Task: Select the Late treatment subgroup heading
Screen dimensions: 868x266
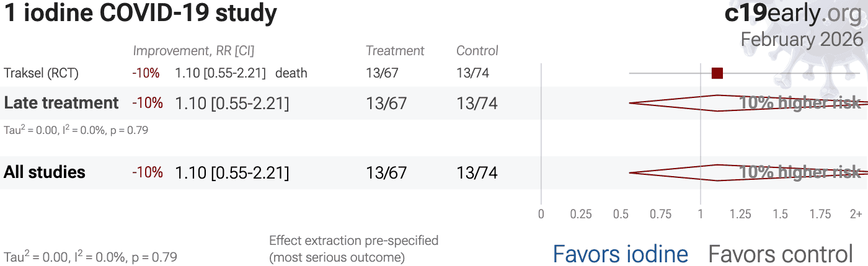Action: [61, 103]
